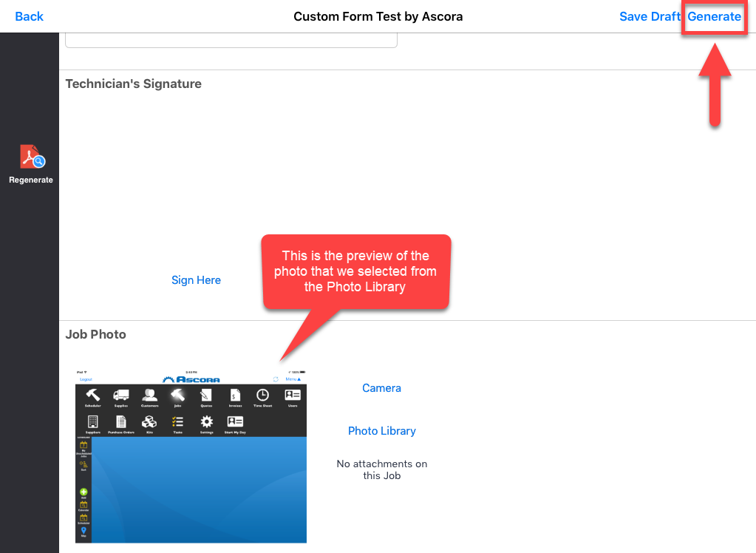Screen dimensions: 756x553
Task: Click the Invoices dollar icon in preview
Action: [x=235, y=396]
